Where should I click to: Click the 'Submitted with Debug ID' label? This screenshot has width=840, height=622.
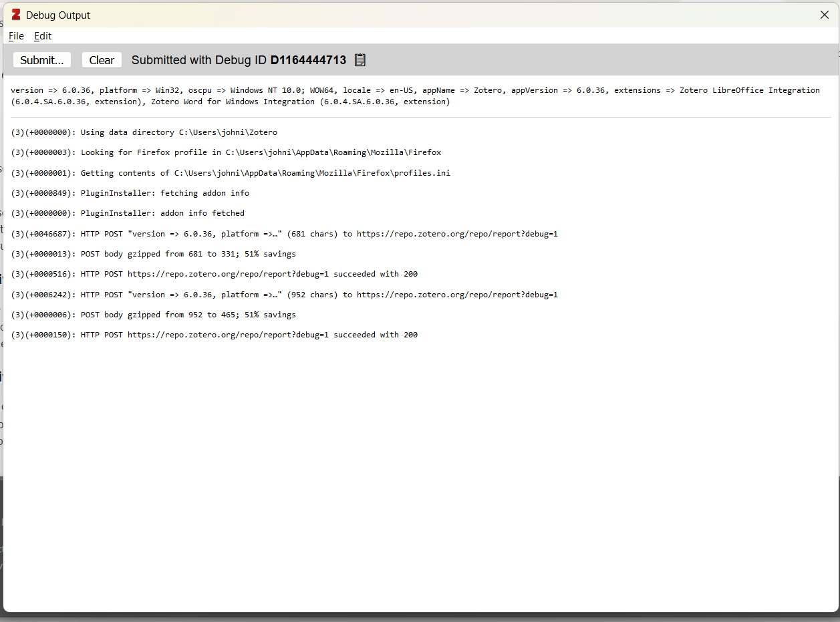[x=199, y=60]
